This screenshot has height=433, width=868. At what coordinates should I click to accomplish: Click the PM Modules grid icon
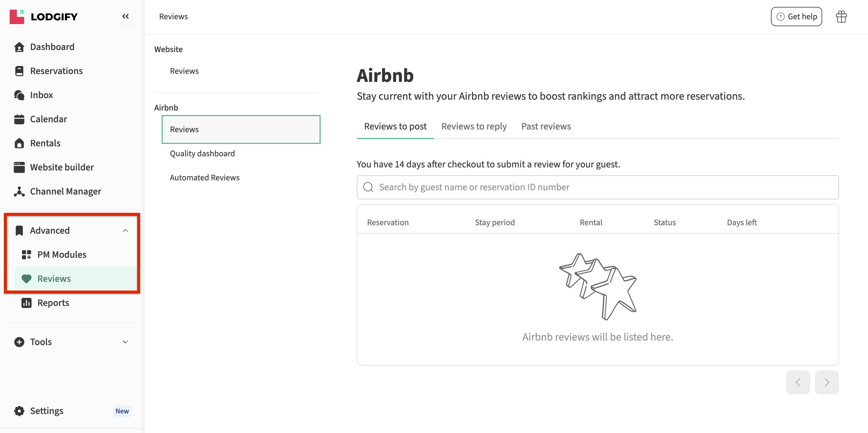pyautogui.click(x=26, y=254)
